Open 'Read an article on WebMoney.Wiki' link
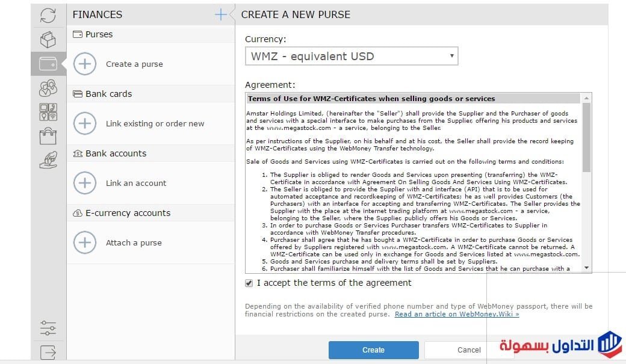The height and width of the screenshot is (364, 626). (x=457, y=314)
